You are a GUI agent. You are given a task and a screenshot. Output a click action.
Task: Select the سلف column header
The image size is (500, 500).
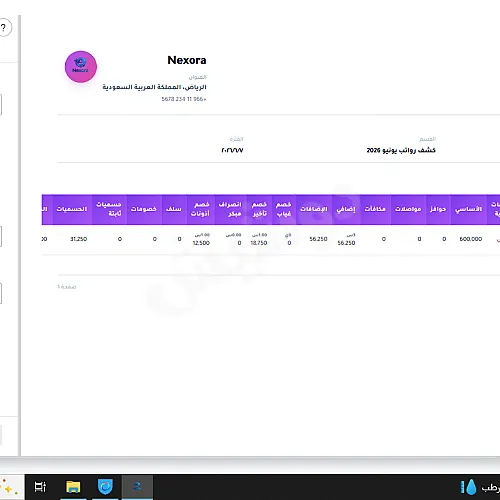pos(174,209)
